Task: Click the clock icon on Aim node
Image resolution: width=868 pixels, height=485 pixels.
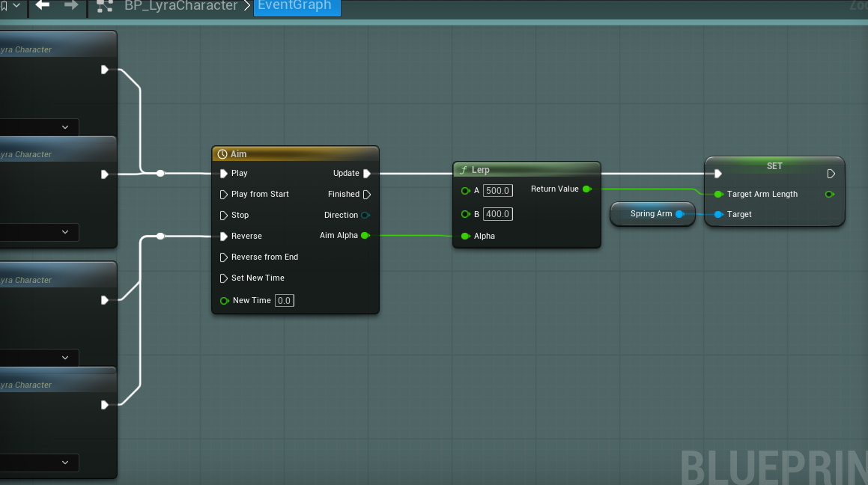Action: point(222,154)
